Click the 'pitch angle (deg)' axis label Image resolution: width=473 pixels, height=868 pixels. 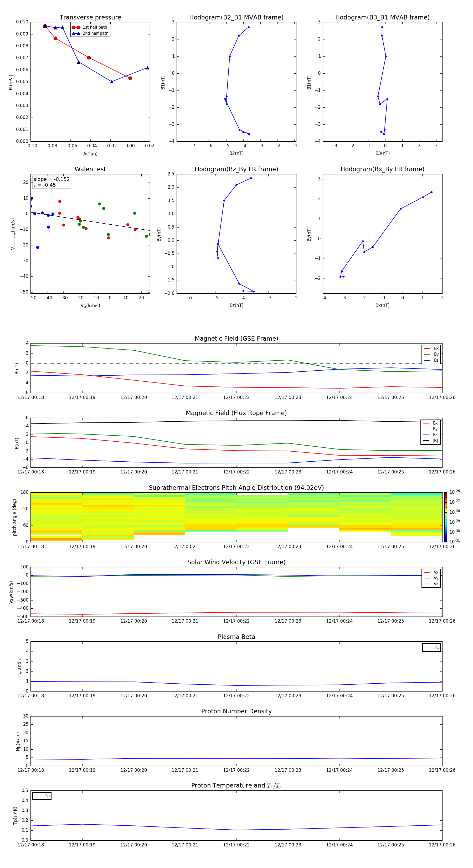[x=14, y=517]
